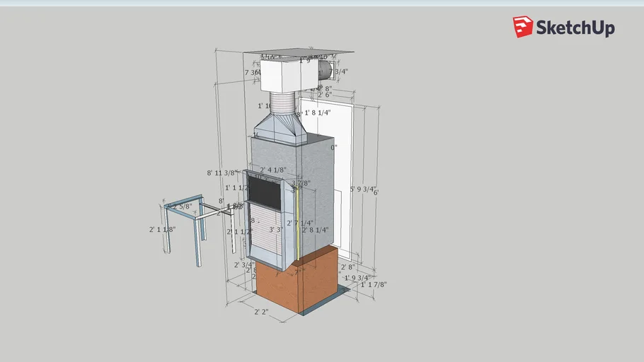Click the SketchUp logo icon
644x362 pixels.
point(523,27)
